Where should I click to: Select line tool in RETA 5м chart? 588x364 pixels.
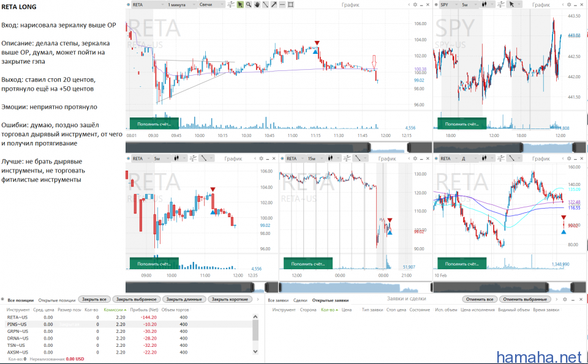(204, 158)
